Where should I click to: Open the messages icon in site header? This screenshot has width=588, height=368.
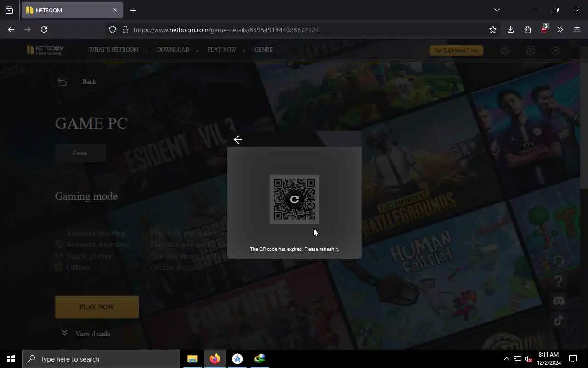pos(530,51)
